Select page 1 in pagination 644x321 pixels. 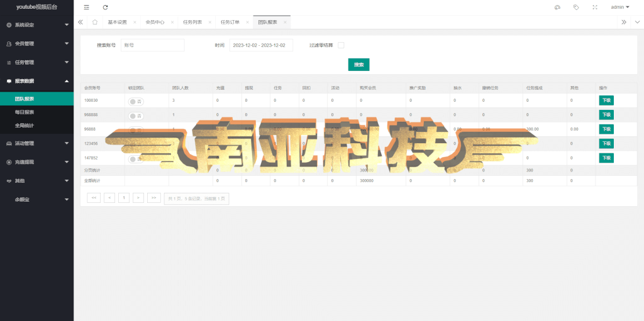(x=124, y=198)
